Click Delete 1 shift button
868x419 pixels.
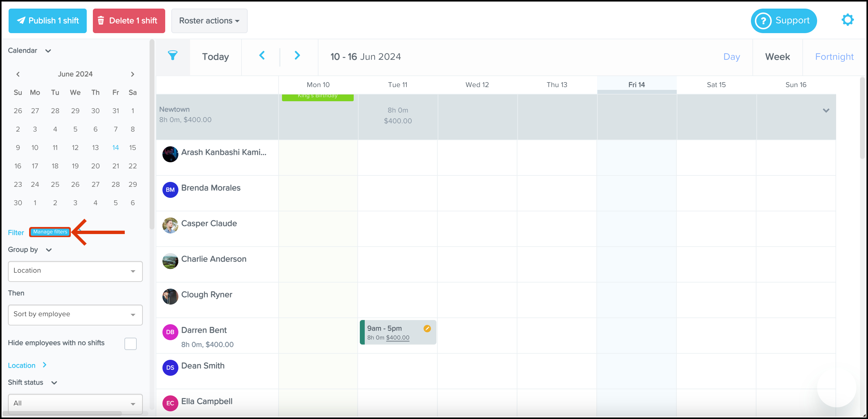[129, 21]
